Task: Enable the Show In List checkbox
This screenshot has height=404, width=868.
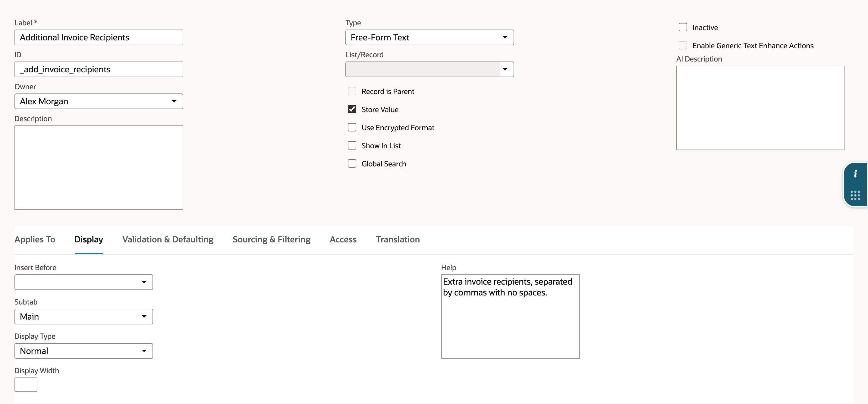Action: click(x=352, y=146)
